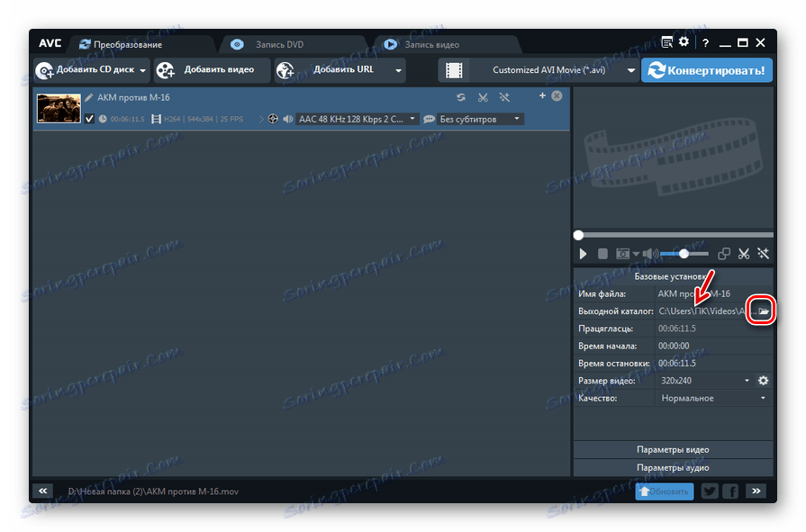The height and width of the screenshot is (532, 806).
Task: Click the double right arrow panel toggle
Action: pyautogui.click(x=756, y=491)
